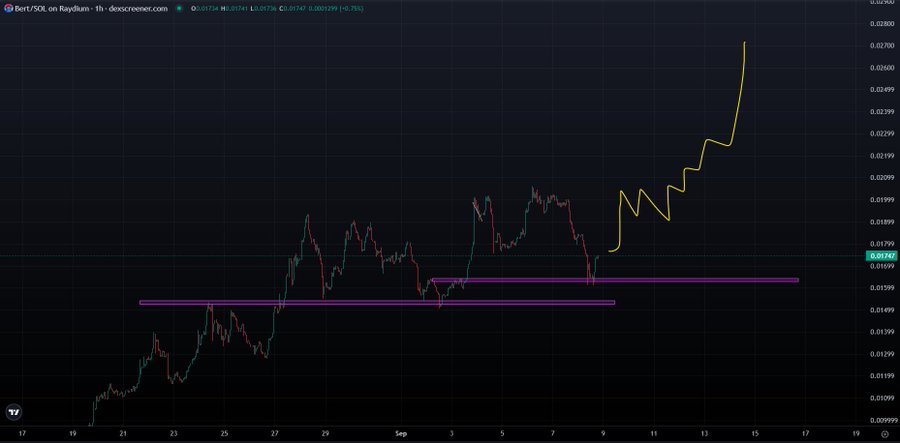Image resolution: width=900 pixels, height=443 pixels.
Task: Click the 0.01499 price axis label
Action: pos(883,310)
